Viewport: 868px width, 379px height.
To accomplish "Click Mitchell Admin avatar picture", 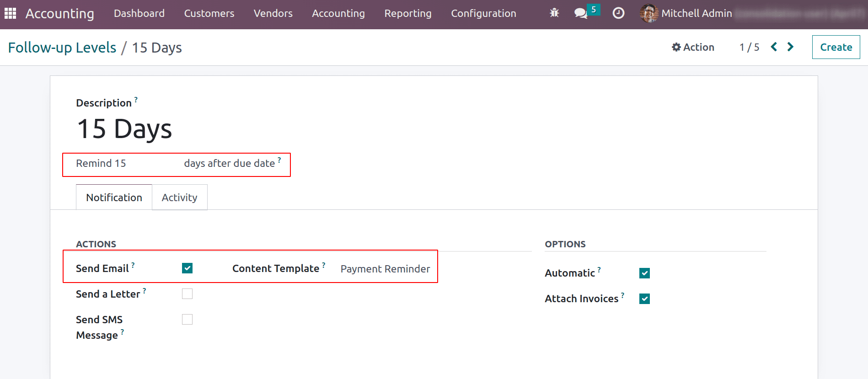I will (649, 13).
